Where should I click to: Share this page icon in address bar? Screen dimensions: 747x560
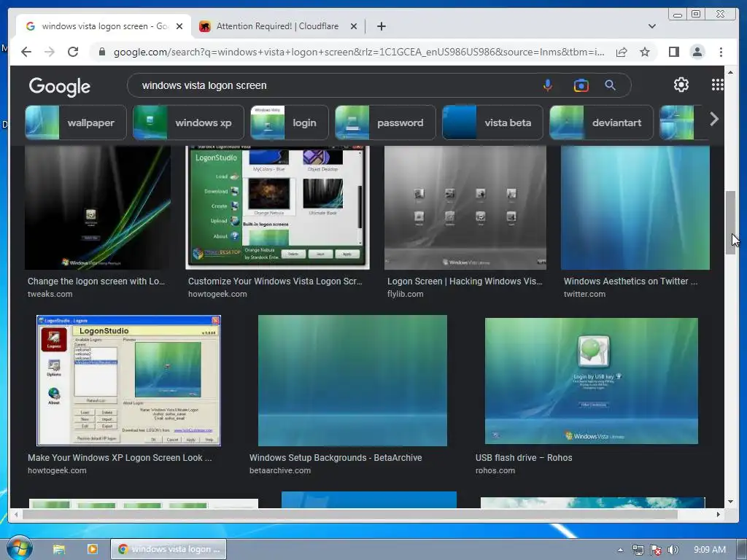[622, 52]
